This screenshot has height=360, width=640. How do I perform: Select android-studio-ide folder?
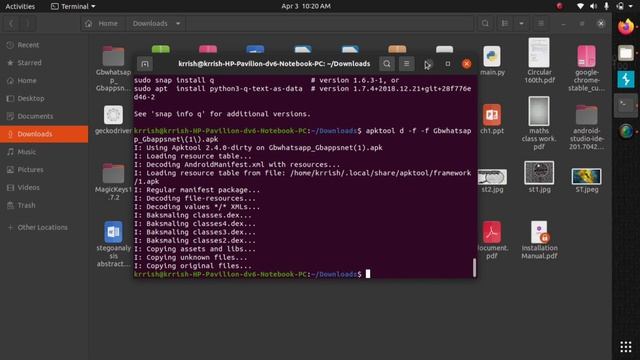(587, 115)
